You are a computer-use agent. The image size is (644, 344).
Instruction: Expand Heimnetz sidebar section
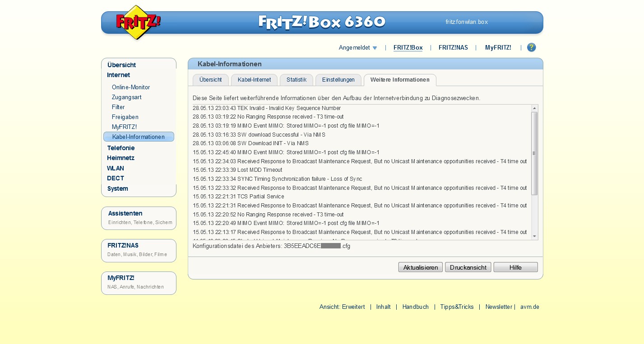click(x=120, y=158)
